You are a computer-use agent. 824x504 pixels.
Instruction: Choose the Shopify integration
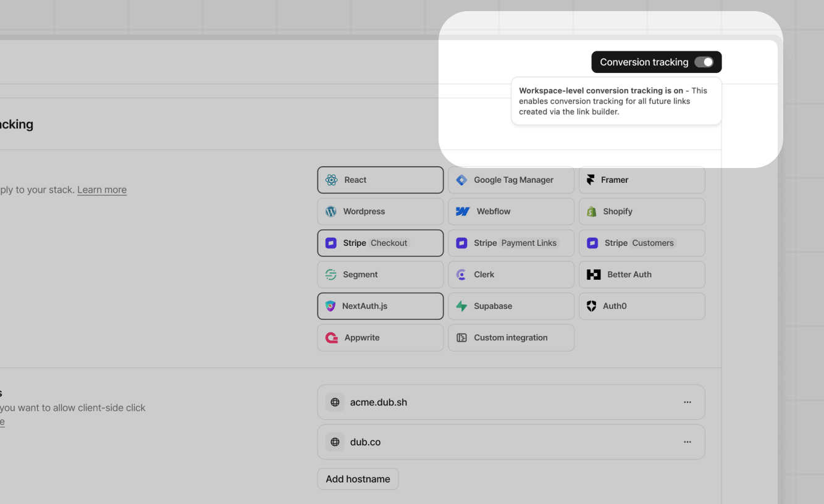pyautogui.click(x=642, y=211)
